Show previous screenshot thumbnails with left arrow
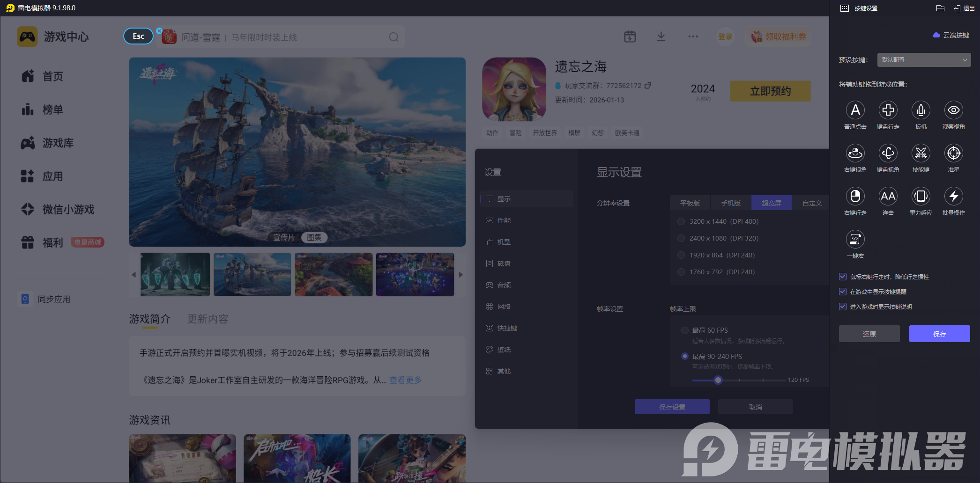Screen dimensions: 980x483 134,275
